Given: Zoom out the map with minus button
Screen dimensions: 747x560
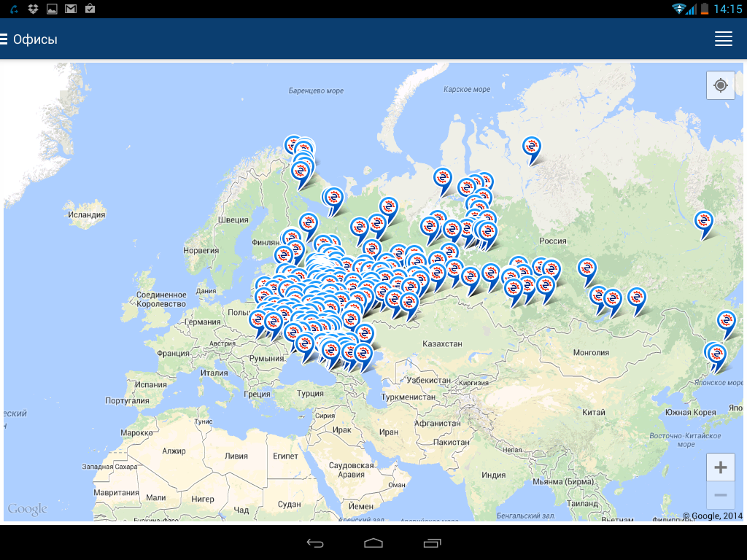Looking at the screenshot, I should pyautogui.click(x=720, y=496).
